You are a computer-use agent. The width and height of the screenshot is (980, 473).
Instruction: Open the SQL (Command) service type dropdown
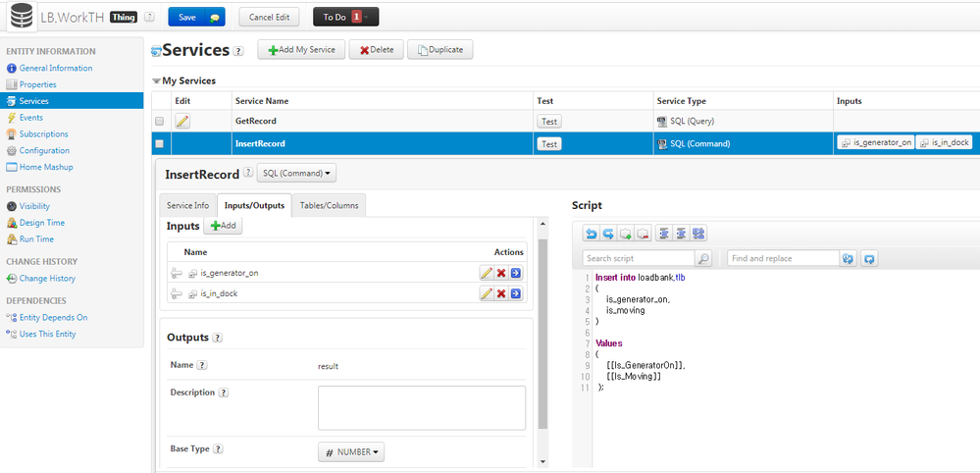tap(296, 173)
